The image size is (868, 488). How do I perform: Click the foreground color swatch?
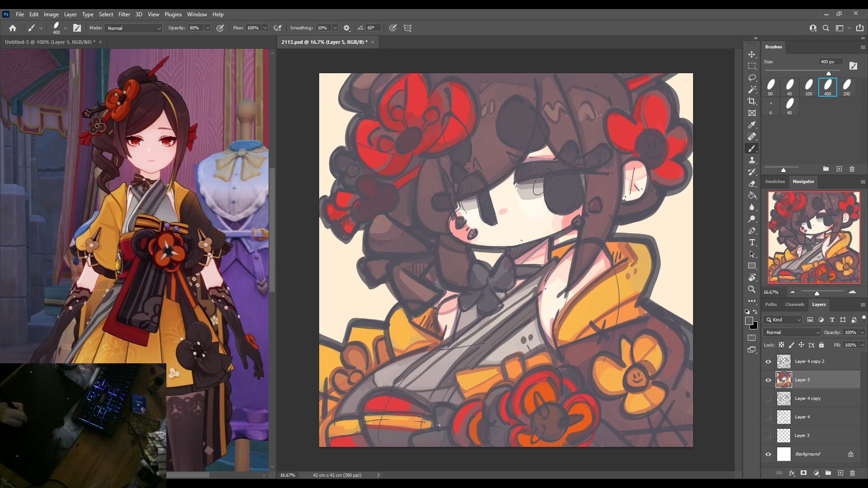pos(749,321)
